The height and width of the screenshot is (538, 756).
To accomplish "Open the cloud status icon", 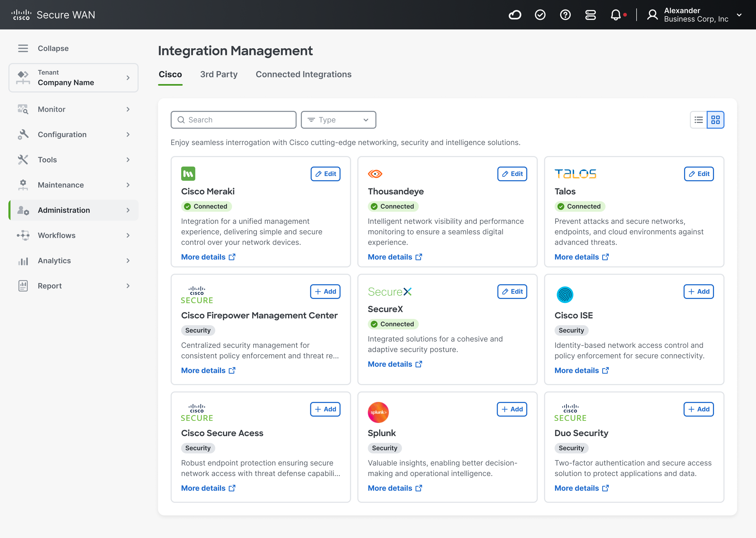I will [515, 15].
